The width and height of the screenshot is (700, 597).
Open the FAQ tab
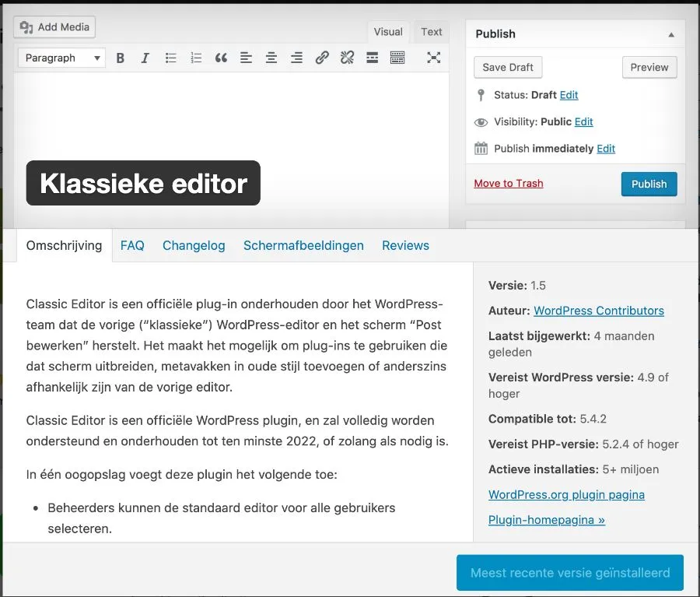click(x=132, y=245)
